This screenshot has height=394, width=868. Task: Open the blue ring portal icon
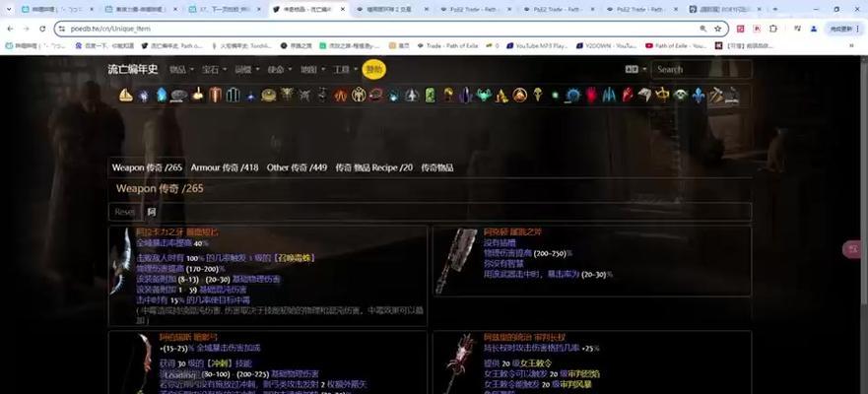[573, 96]
